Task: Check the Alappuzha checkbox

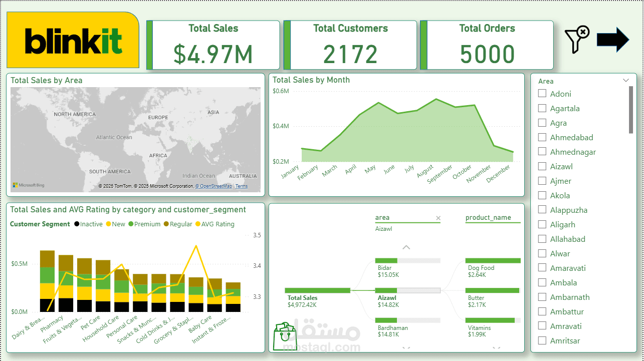Action: point(542,209)
